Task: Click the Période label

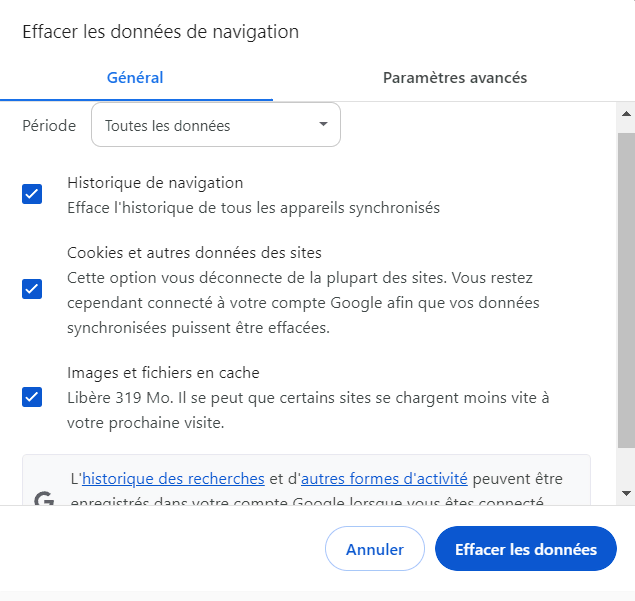Action: coord(49,126)
